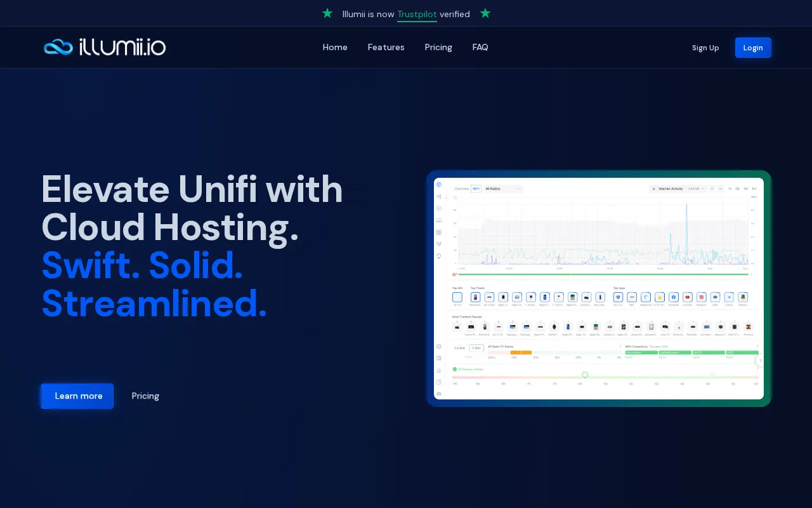Image resolution: width=812 pixels, height=508 pixels.
Task: Click the dashboard preview screenshot
Action: point(599,288)
